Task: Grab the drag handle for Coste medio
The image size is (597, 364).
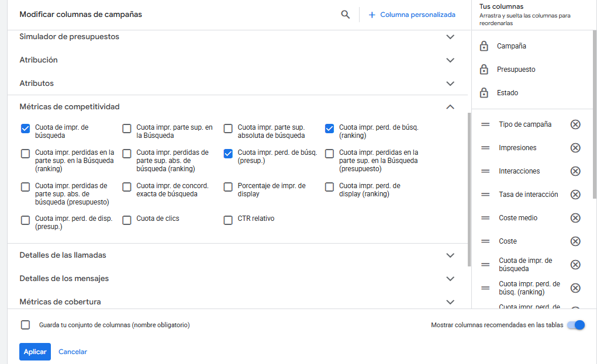Action: [x=485, y=218]
